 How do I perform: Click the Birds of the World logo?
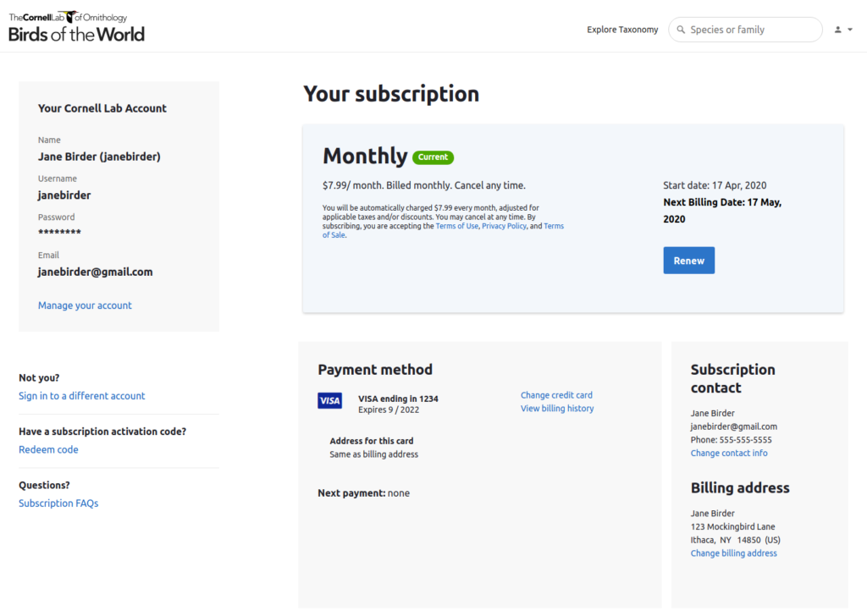[76, 27]
